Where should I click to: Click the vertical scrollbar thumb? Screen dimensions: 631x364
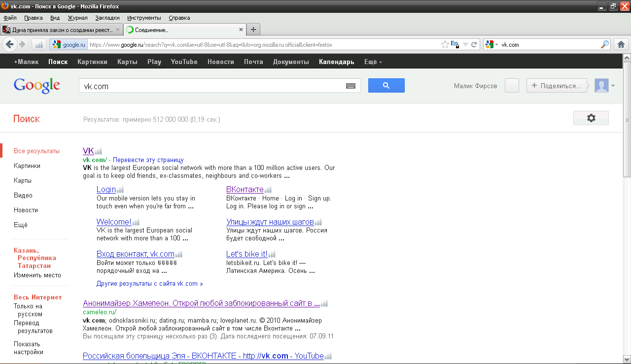(x=627, y=119)
